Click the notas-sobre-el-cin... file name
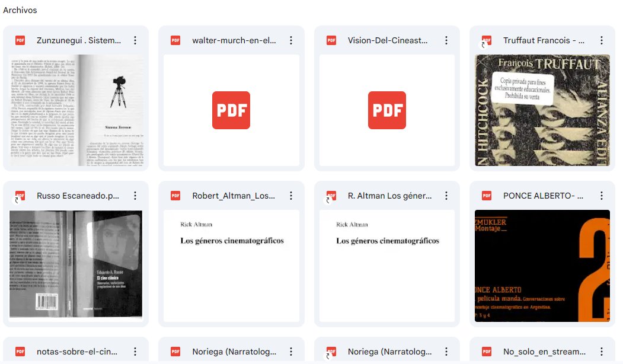The image size is (623, 364). click(x=77, y=352)
